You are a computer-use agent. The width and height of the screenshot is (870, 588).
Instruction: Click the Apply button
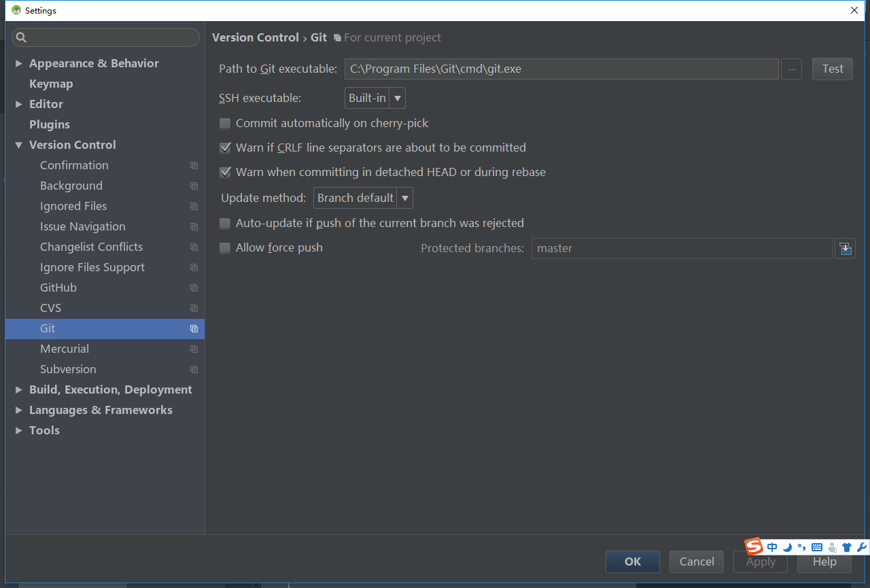click(761, 563)
